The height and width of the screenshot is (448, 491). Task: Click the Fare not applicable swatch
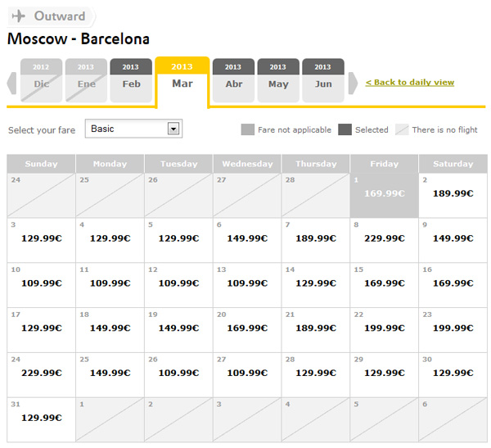[247, 129]
